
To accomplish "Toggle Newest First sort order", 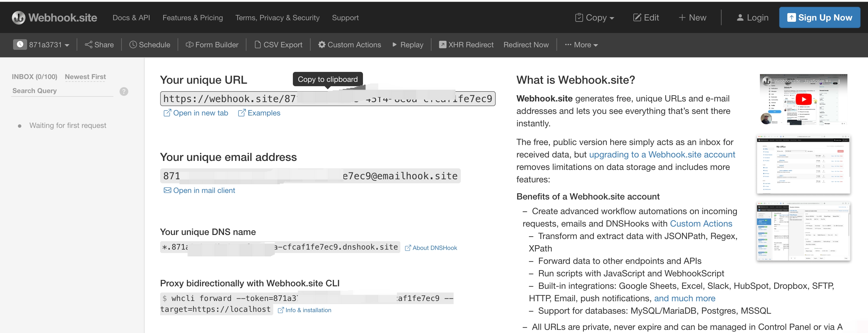I will tap(85, 77).
